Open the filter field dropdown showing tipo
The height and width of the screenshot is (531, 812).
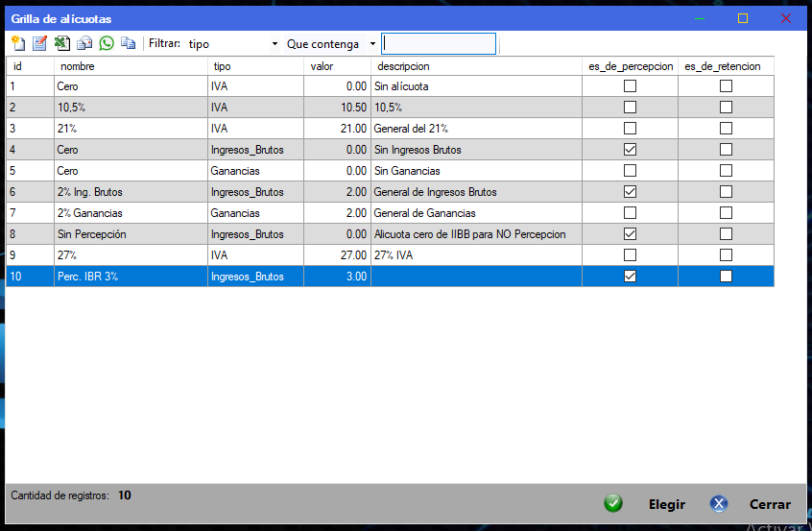pyautogui.click(x=275, y=44)
